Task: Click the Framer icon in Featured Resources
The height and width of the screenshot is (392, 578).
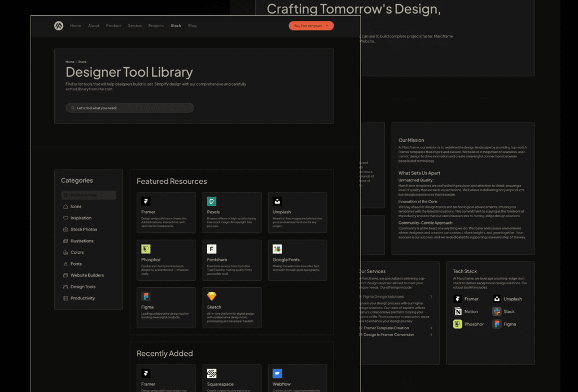Action: (146, 201)
